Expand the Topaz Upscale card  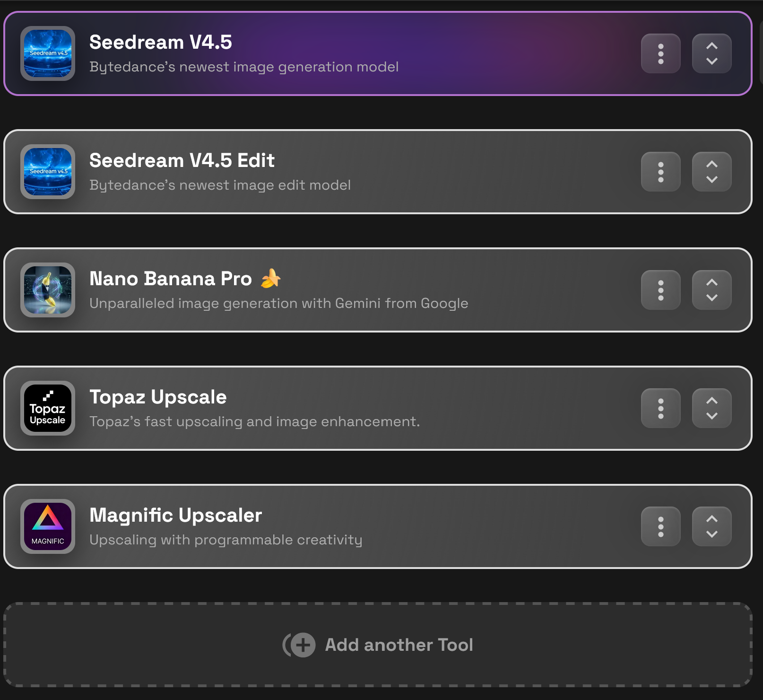click(x=712, y=408)
